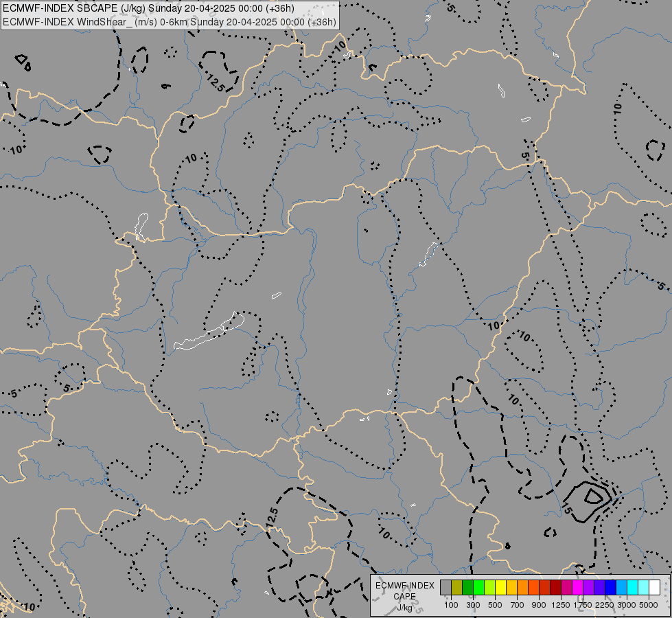Click the olive swatch in CAPE legend
This screenshot has width=672, height=618.
coord(457,587)
